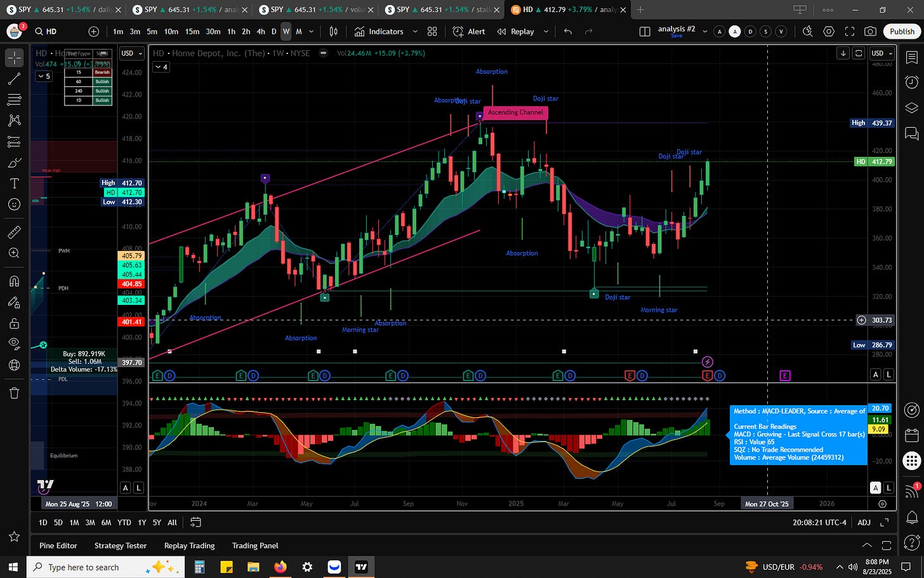Open chart settings hexagon icon

[829, 31]
